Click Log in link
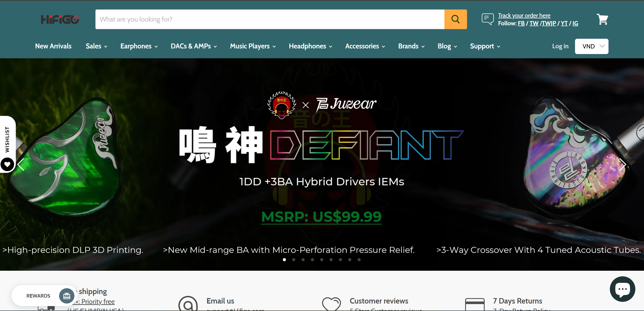This screenshot has width=644, height=311. click(x=560, y=46)
